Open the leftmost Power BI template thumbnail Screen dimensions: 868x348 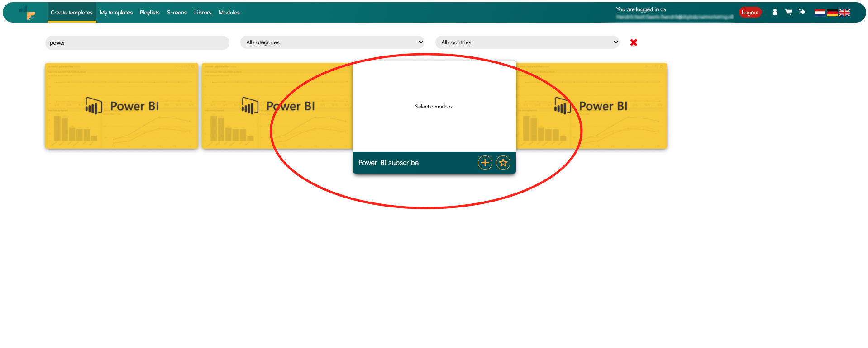point(122,106)
